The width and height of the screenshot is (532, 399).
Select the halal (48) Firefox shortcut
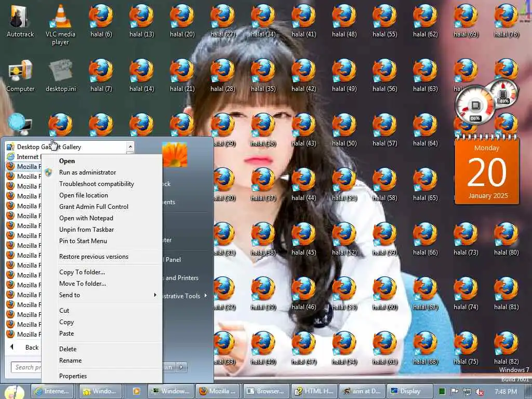pos(344,20)
